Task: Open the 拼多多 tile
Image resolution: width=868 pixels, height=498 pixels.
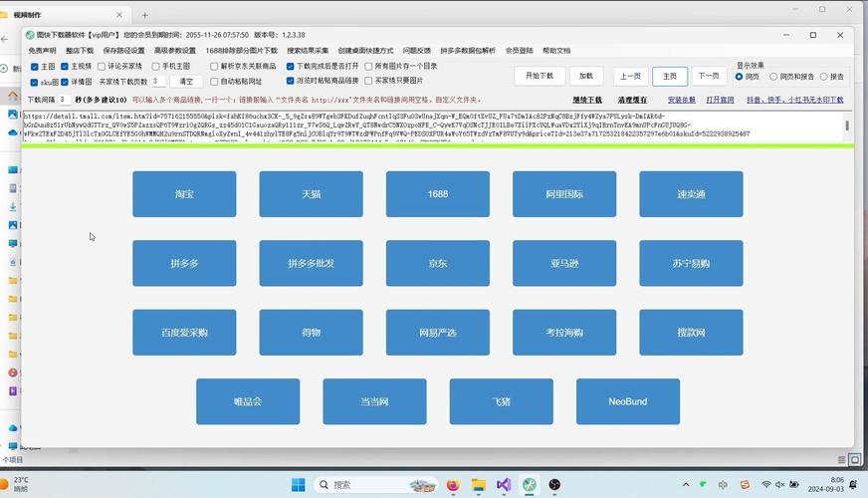Action: tap(184, 263)
